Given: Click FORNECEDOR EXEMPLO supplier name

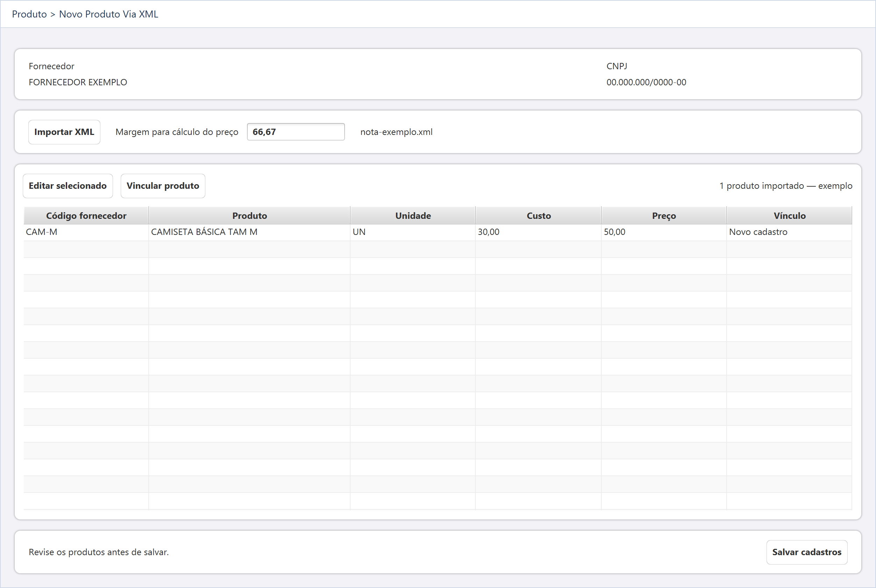Looking at the screenshot, I should pos(78,82).
